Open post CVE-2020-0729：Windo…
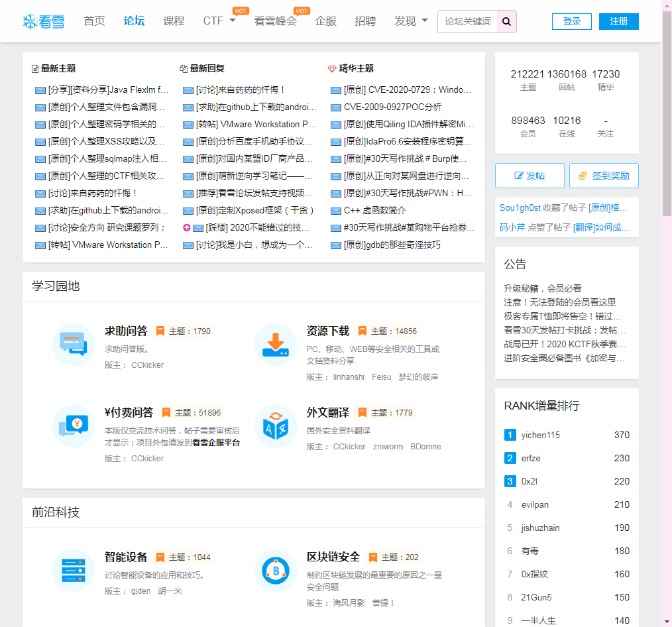 coord(408,90)
